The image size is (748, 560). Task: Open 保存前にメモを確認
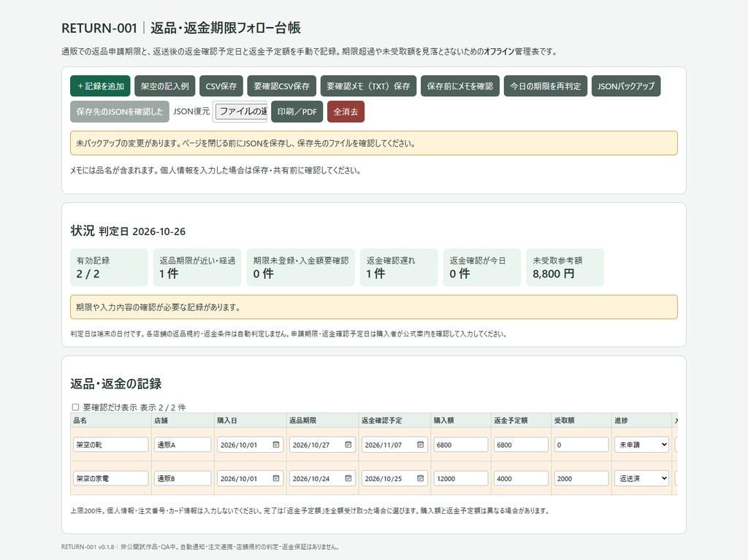[x=460, y=86]
